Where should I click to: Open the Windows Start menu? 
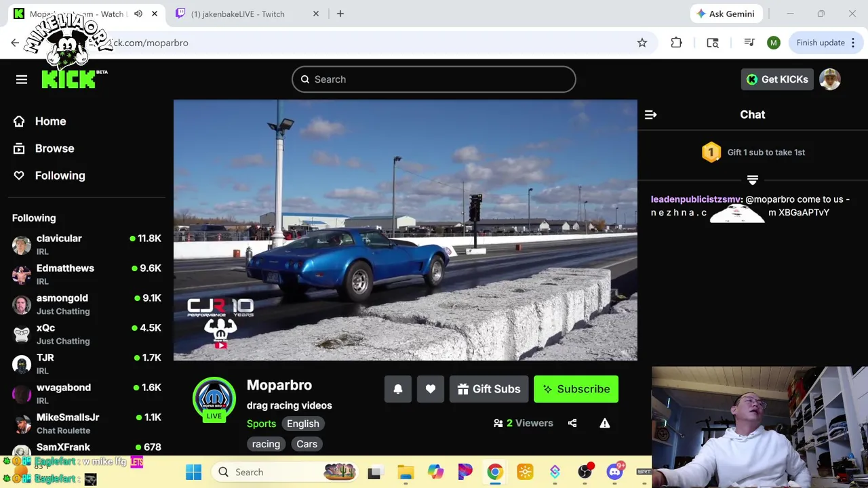193,472
